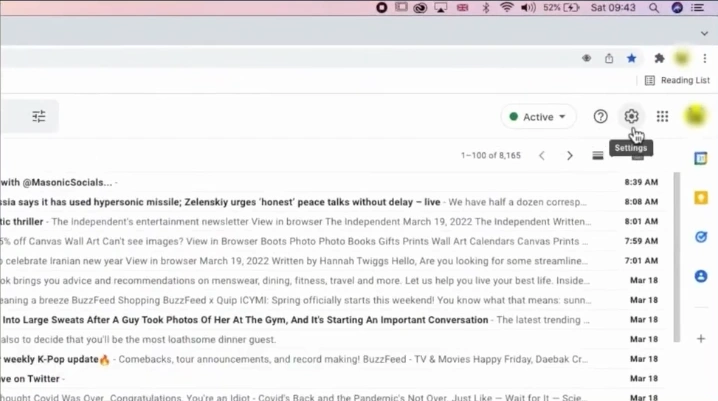This screenshot has height=401, width=718.
Task: Open the Google apps grid
Action: click(x=662, y=116)
